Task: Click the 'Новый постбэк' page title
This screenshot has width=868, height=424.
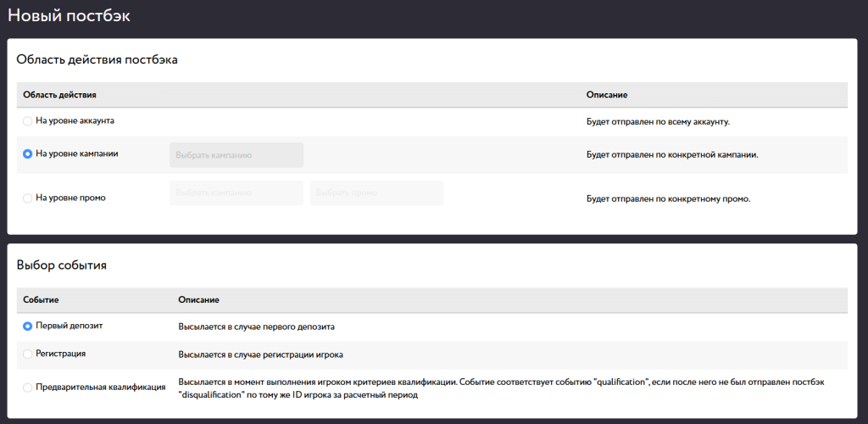Action: 69,16
